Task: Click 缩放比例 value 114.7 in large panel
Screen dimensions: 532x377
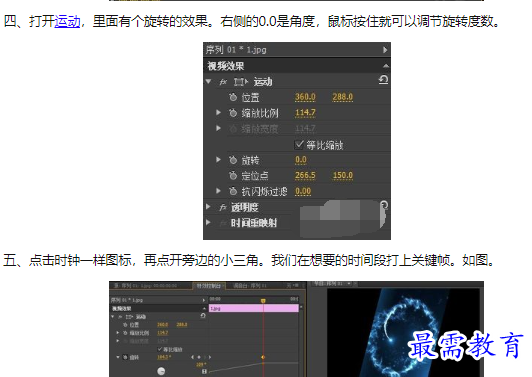Action: click(x=305, y=113)
